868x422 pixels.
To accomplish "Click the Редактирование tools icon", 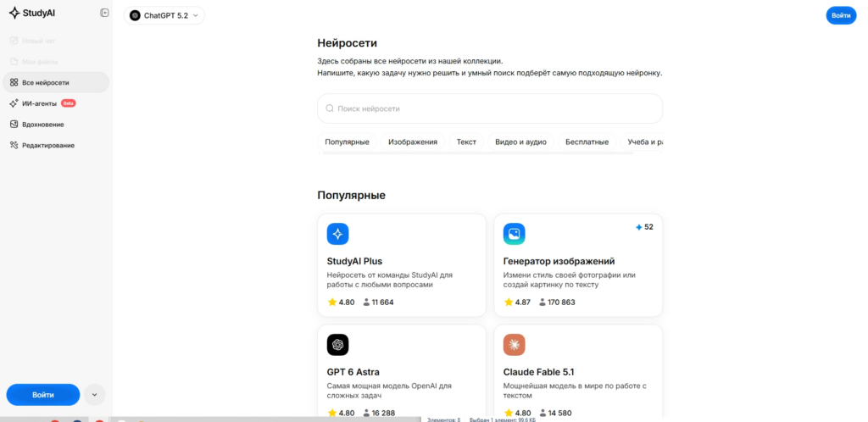I will point(14,146).
